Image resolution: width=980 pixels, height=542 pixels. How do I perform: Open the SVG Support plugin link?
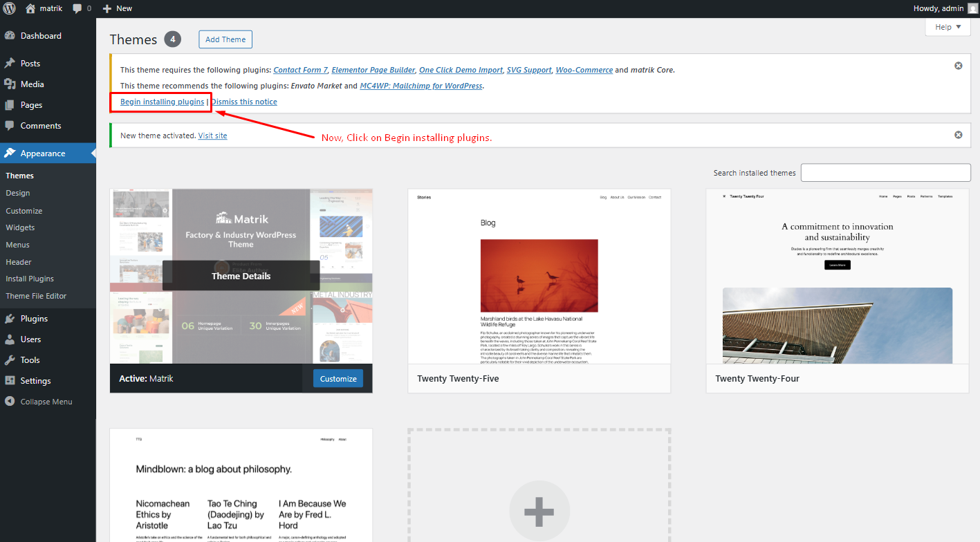point(529,70)
